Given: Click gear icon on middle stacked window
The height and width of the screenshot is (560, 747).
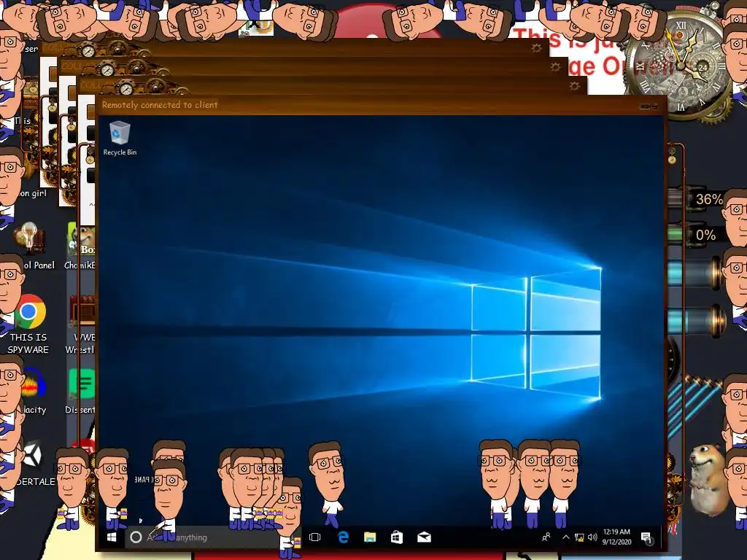Looking at the screenshot, I should (x=555, y=67).
